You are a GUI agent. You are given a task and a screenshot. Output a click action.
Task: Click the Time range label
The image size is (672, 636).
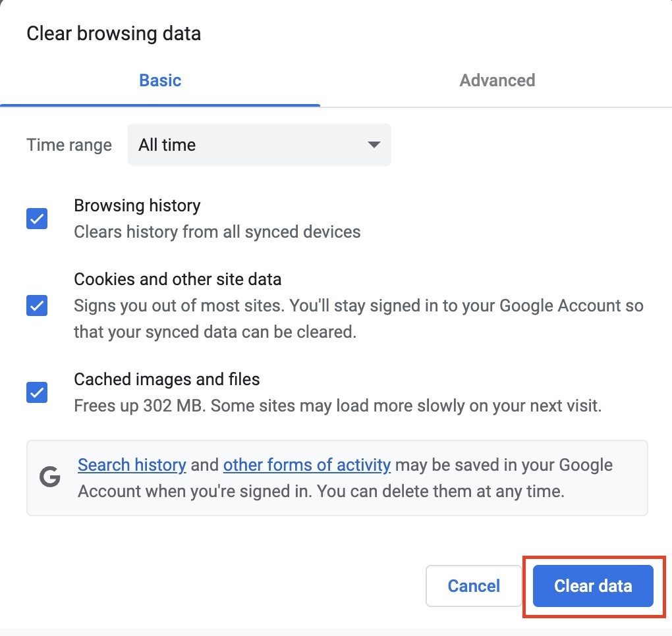pyautogui.click(x=69, y=145)
